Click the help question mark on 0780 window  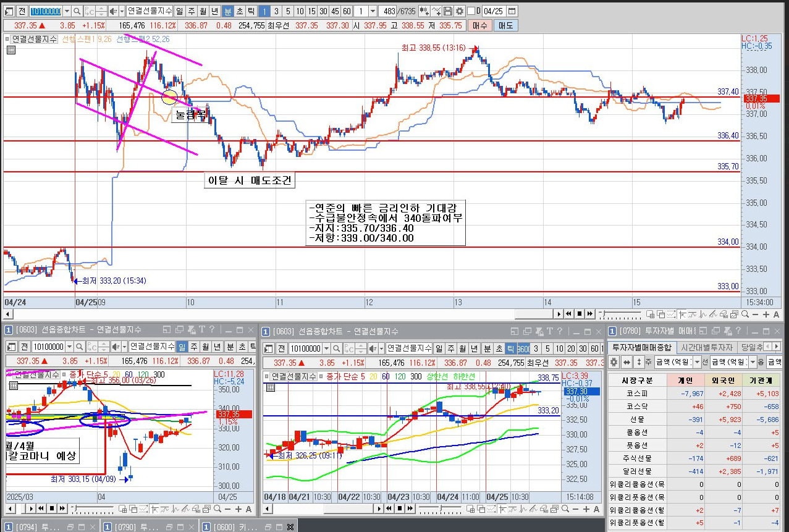(738, 331)
